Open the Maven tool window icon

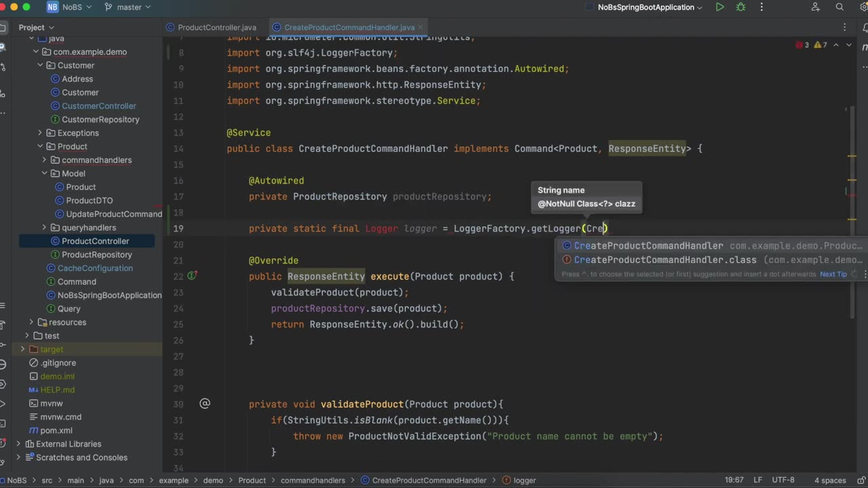tap(865, 47)
